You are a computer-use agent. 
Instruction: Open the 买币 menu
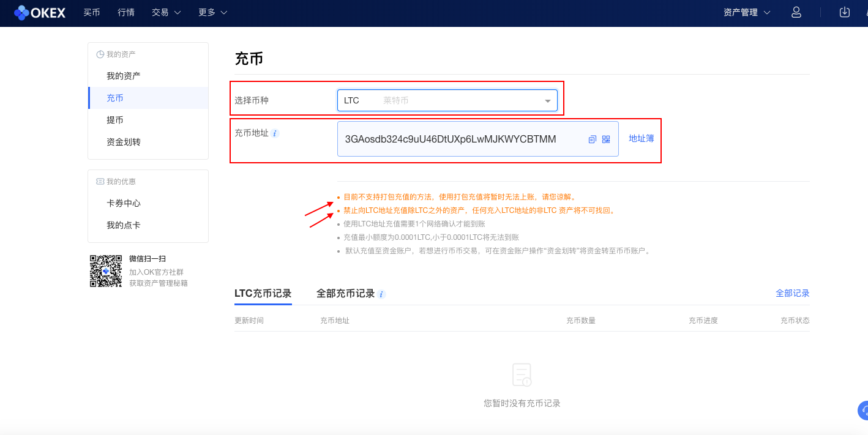[x=92, y=12]
